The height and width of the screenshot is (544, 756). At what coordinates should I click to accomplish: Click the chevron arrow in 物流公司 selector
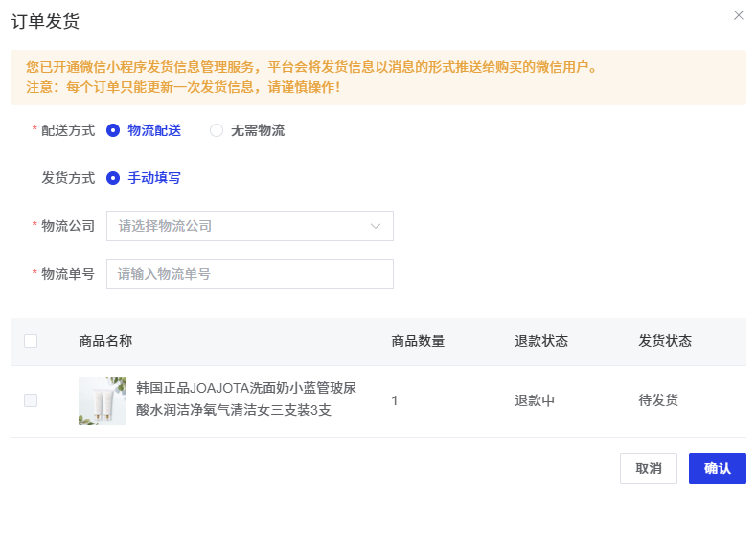[x=376, y=226]
